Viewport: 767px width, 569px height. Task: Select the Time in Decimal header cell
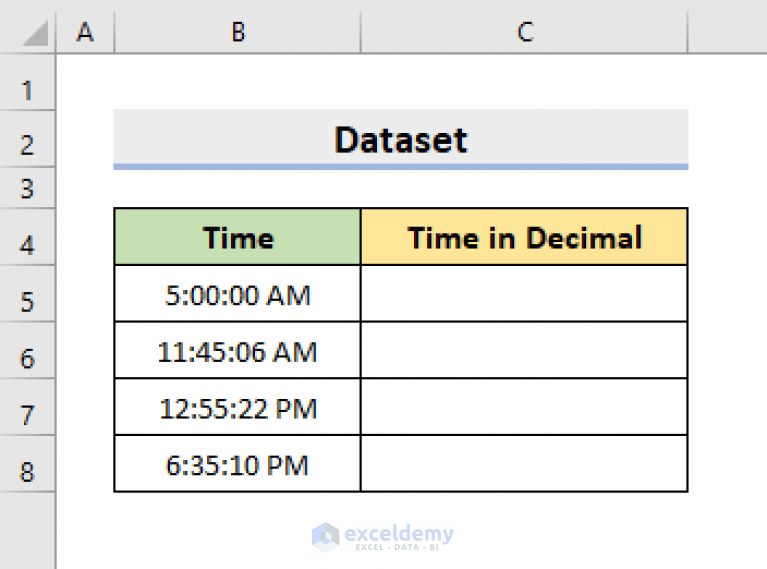tap(524, 237)
